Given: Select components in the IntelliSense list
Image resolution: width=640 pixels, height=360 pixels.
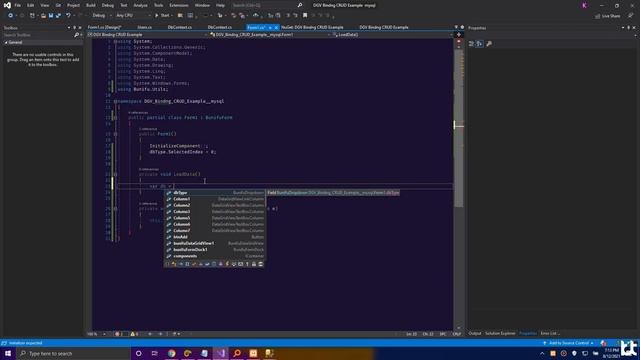Looking at the screenshot, I should point(215,256).
